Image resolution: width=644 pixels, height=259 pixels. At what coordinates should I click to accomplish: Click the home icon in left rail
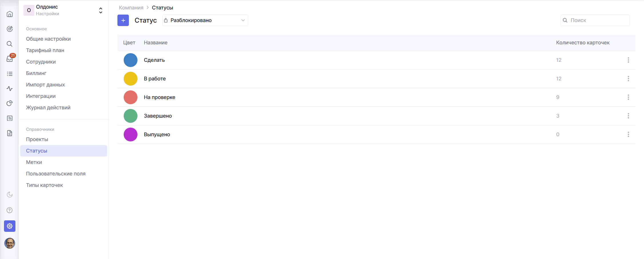tap(10, 14)
